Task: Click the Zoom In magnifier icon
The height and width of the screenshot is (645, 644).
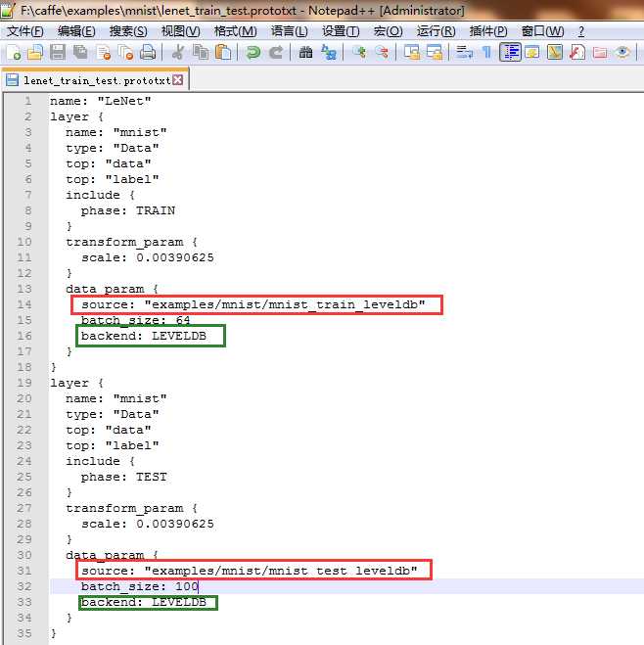Action: tap(359, 53)
